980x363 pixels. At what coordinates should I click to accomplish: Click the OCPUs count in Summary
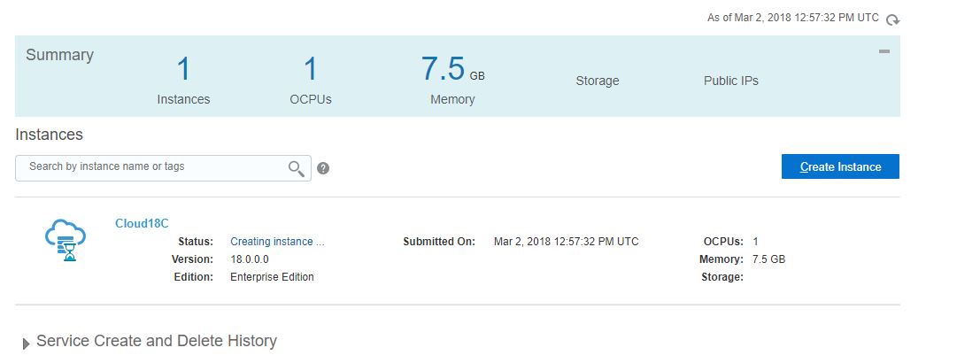pos(311,70)
